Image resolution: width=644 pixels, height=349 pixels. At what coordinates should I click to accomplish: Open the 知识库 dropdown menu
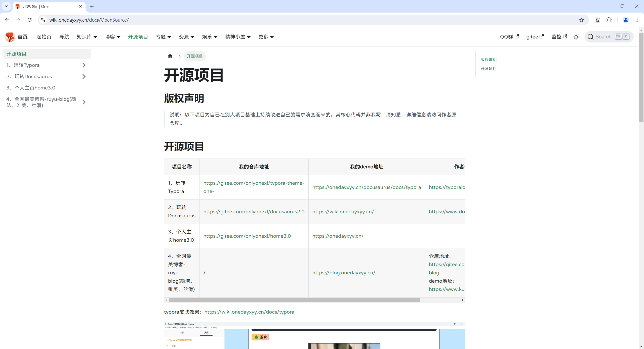tap(87, 37)
